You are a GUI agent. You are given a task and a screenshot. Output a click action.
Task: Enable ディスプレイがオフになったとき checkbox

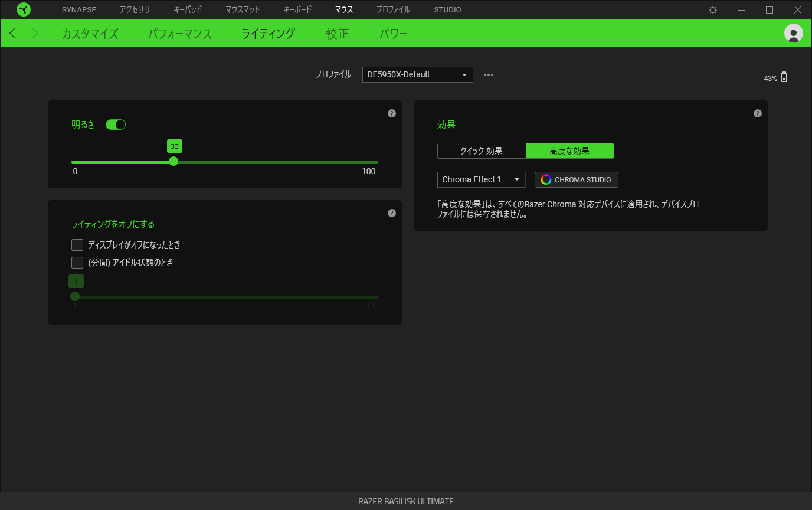pyautogui.click(x=77, y=245)
